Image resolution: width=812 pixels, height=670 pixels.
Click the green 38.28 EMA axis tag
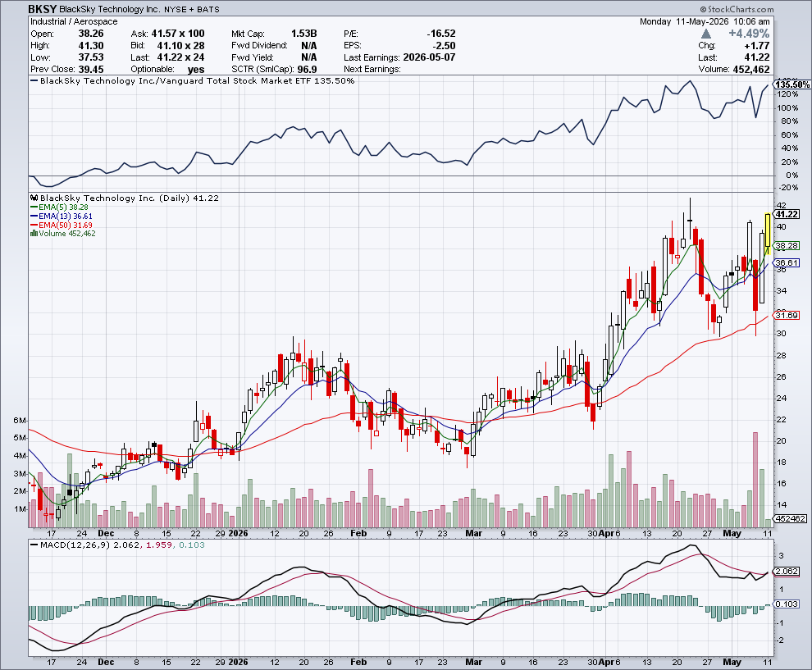click(786, 245)
